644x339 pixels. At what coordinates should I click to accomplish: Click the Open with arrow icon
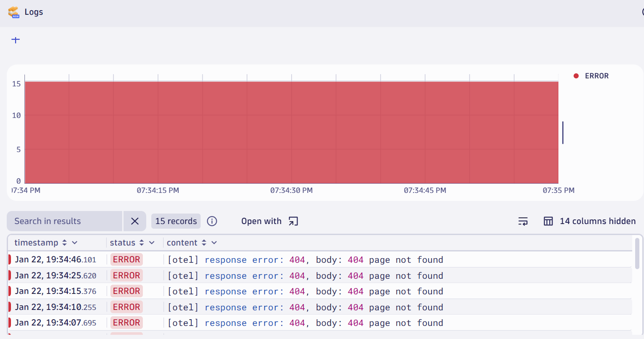point(293,221)
